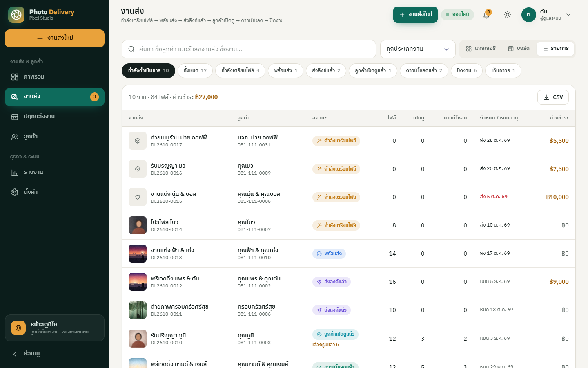Filter by กำลังเตรียมไฟล์ 4 chip
The image size is (588, 368).
coord(240,70)
